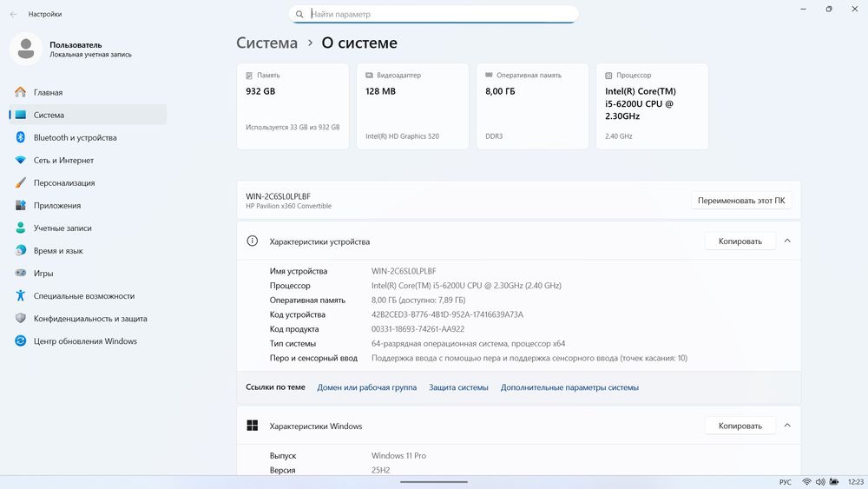
Task: Click the battery icon in system tray
Action: (x=833, y=482)
